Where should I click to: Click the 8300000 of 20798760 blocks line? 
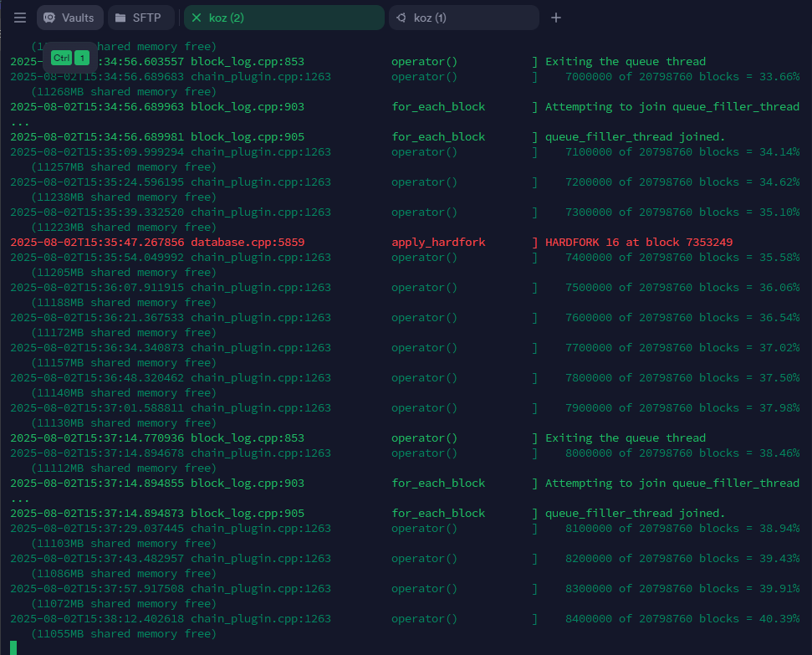tap(405, 589)
